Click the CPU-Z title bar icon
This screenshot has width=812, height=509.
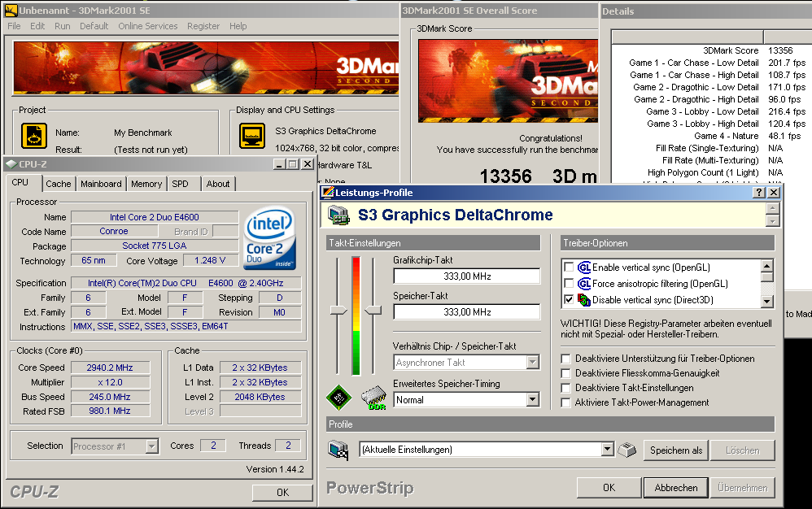tap(11, 164)
